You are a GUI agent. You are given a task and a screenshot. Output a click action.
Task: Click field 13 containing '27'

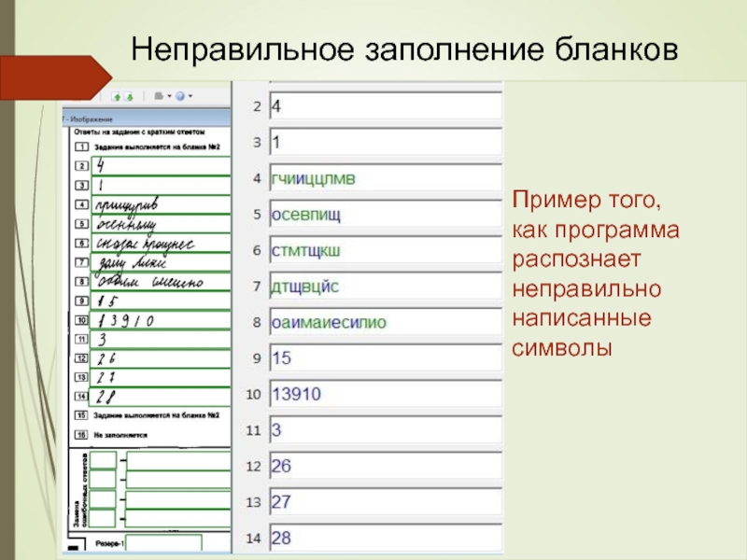click(386, 502)
